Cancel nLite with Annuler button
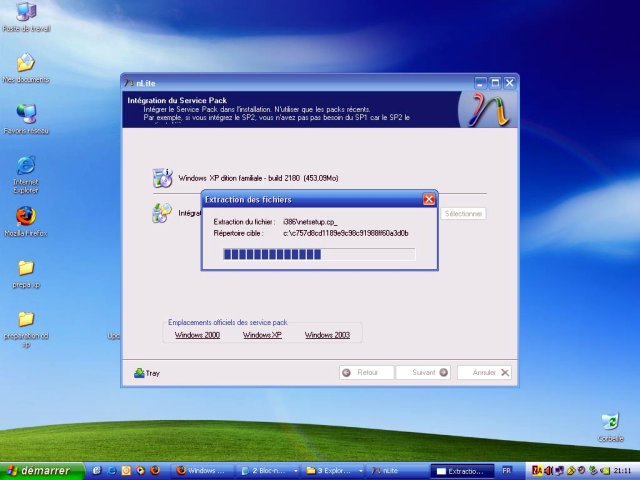Screen dimensions: 640x480 tap(484, 372)
